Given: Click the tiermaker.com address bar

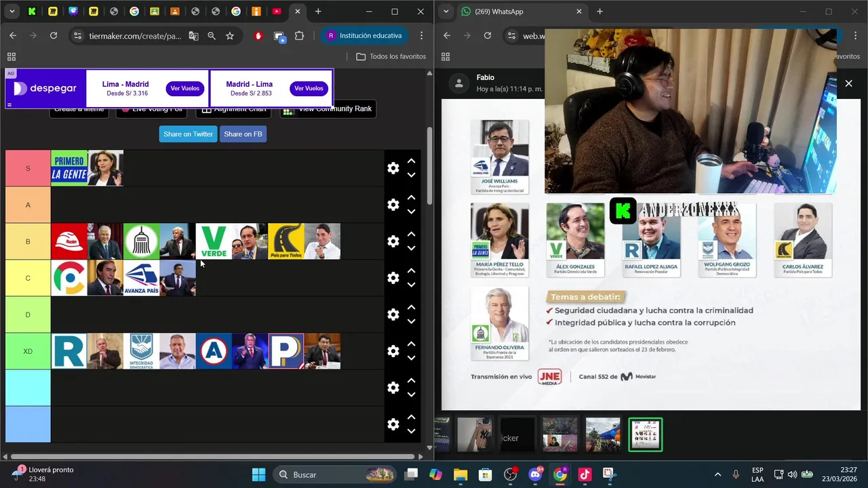Looking at the screenshot, I should [136, 36].
